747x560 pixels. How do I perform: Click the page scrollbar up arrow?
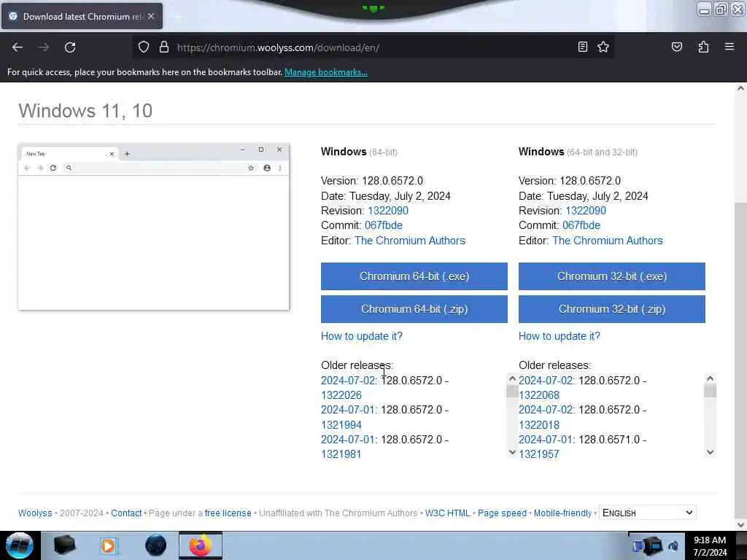click(740, 88)
